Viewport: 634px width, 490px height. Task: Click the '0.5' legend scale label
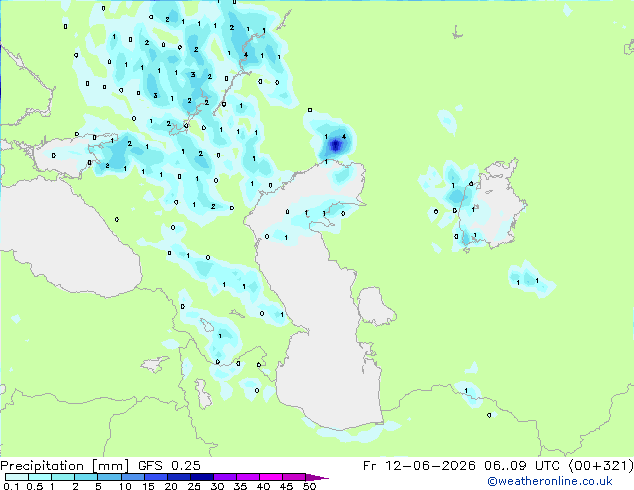click(35, 486)
